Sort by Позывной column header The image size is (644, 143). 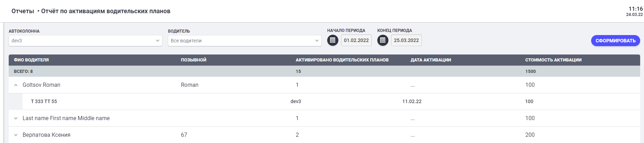pos(193,60)
